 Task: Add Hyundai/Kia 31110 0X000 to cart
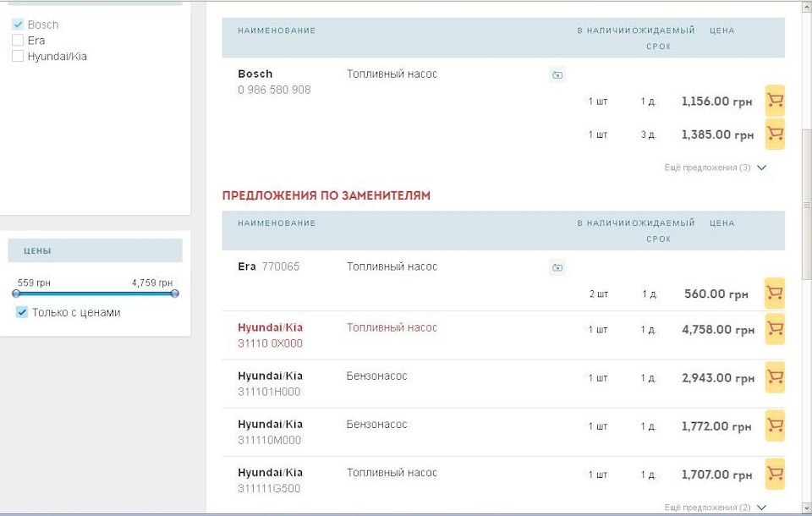click(x=775, y=329)
